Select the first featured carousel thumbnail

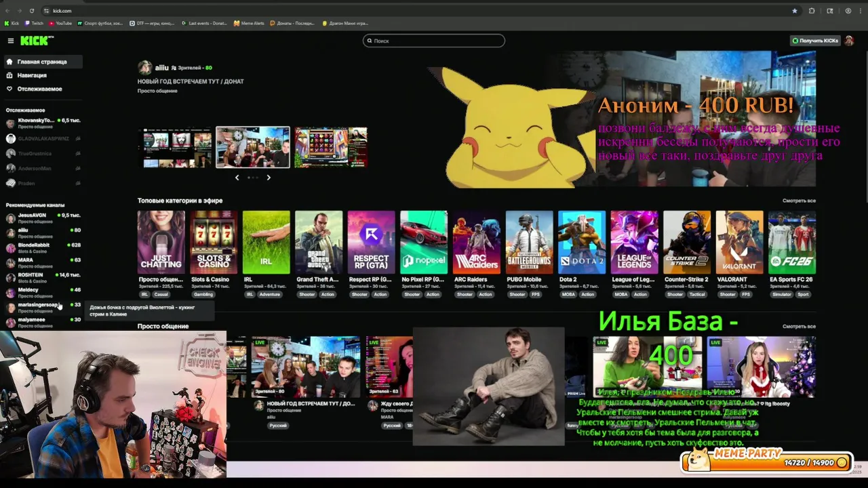point(175,147)
